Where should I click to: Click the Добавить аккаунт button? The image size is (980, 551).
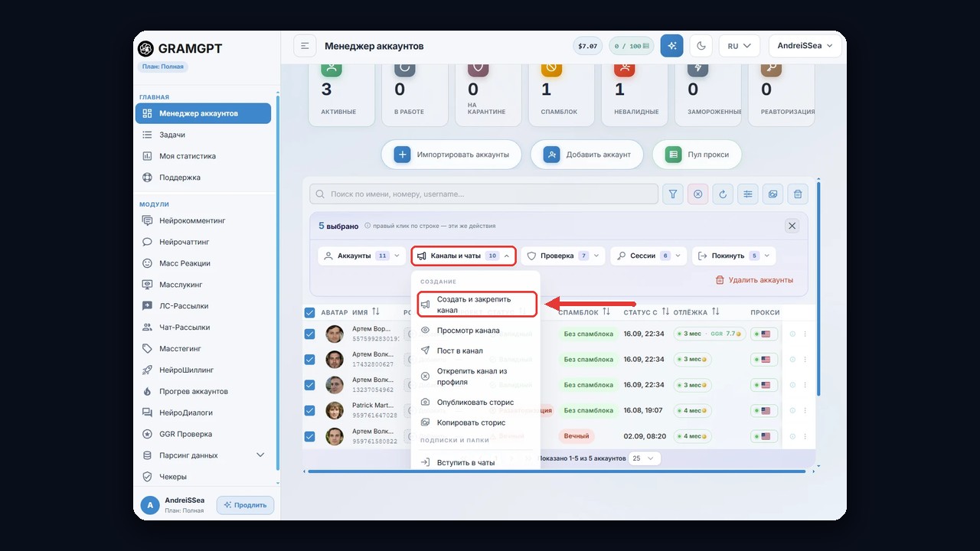click(x=588, y=155)
